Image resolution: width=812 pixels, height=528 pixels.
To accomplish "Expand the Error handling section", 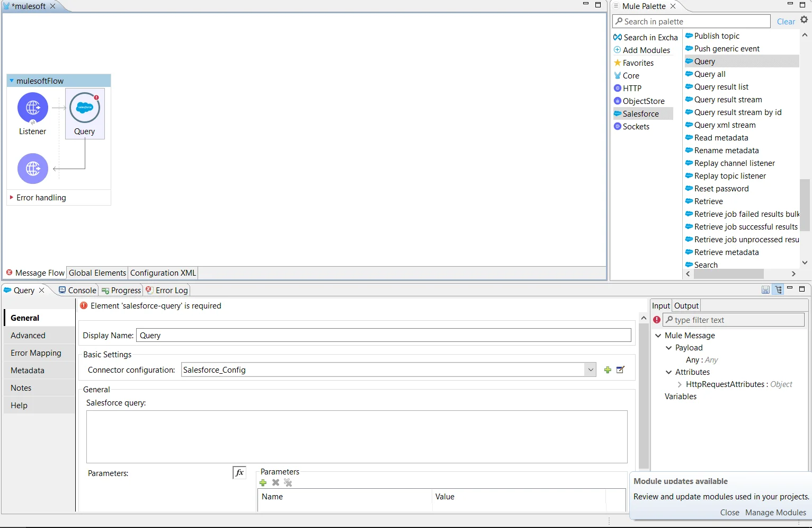I will pyautogui.click(x=11, y=198).
